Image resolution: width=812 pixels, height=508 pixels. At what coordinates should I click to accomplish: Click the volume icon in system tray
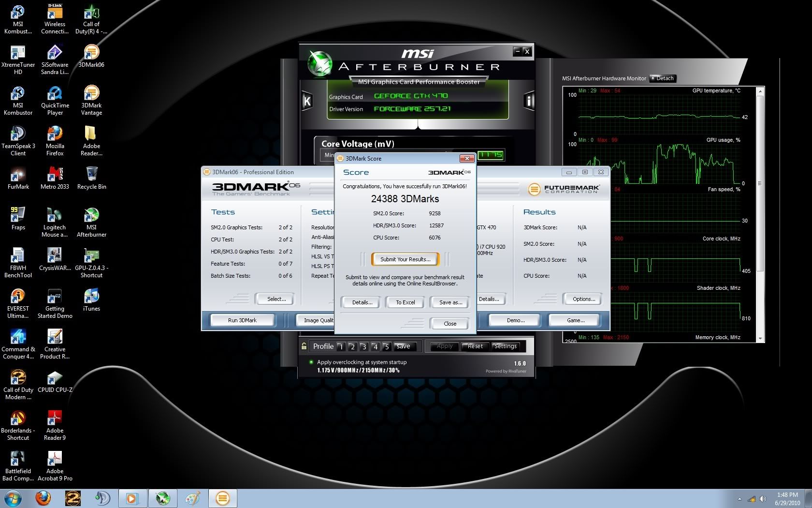[763, 499]
